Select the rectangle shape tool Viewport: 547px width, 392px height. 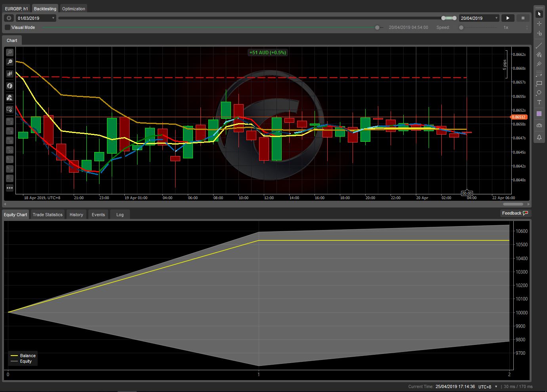click(x=539, y=83)
